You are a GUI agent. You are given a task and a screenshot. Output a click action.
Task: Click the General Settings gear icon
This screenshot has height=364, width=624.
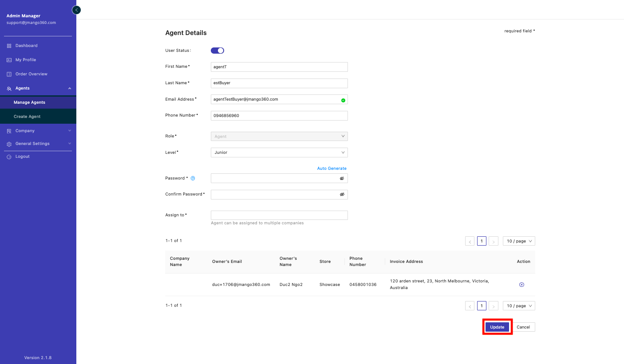coord(9,144)
